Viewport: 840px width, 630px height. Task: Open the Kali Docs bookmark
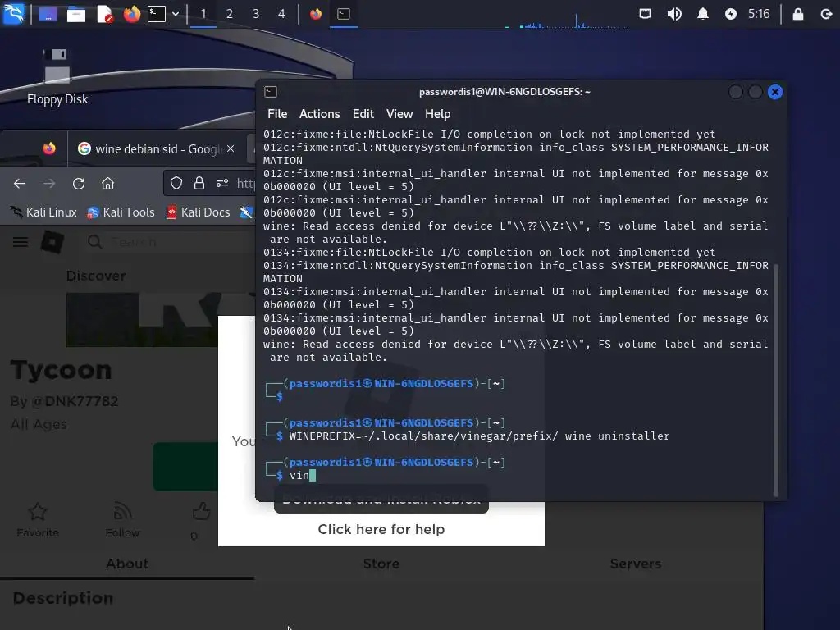point(199,212)
